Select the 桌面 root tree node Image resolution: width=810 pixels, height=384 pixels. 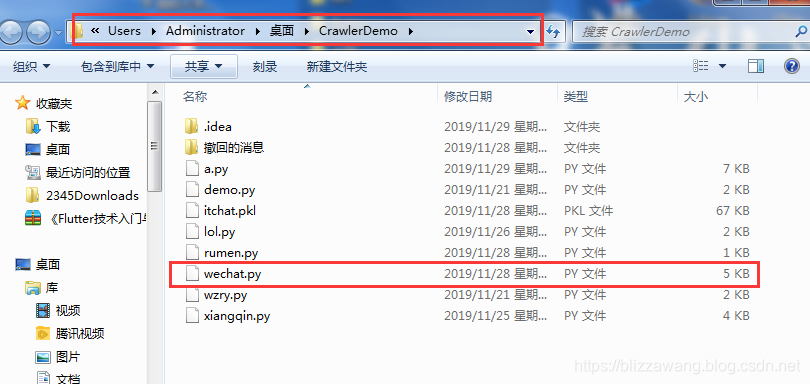pos(48,265)
